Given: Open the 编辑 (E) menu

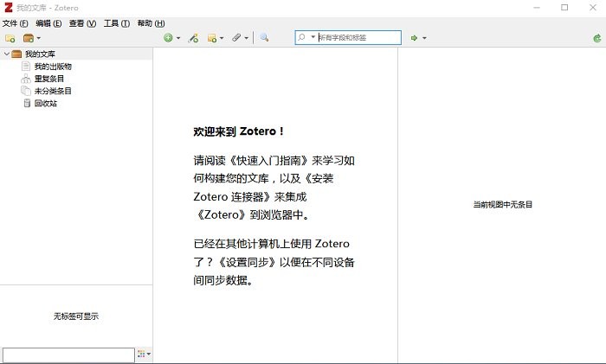Looking at the screenshot, I should pyautogui.click(x=48, y=23).
